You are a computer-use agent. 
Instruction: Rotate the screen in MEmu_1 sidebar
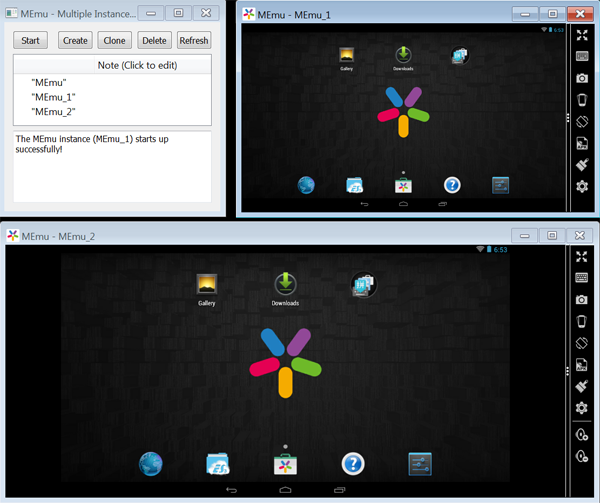(582, 122)
